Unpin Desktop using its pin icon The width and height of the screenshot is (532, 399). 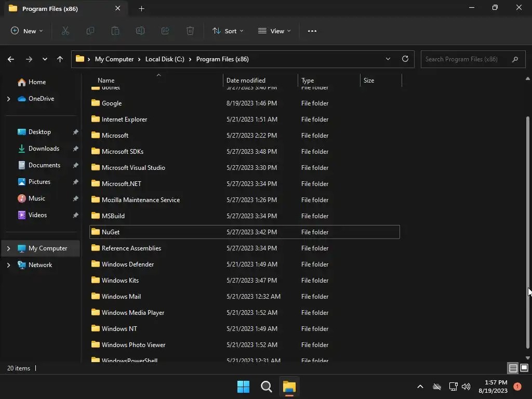pos(75,132)
